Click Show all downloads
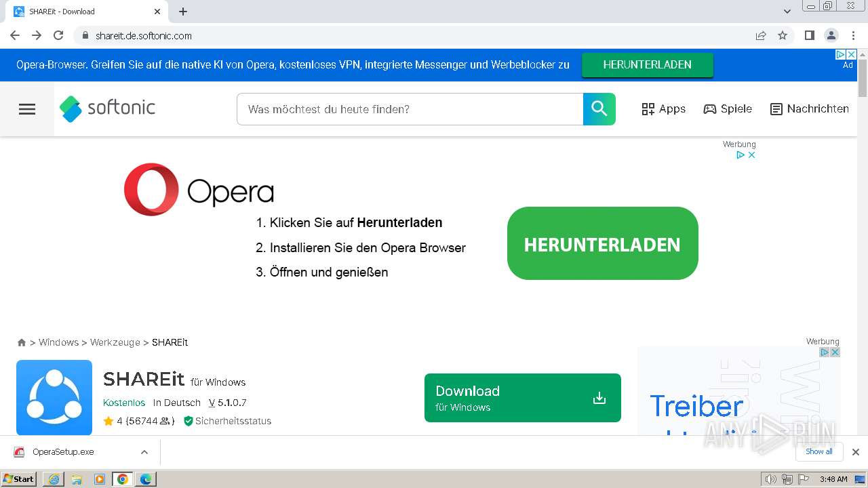 point(819,451)
